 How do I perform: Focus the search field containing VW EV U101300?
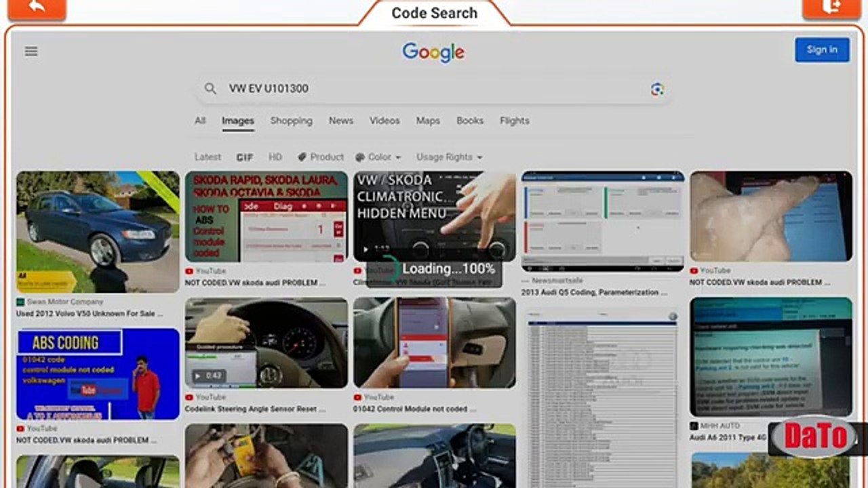click(433, 89)
